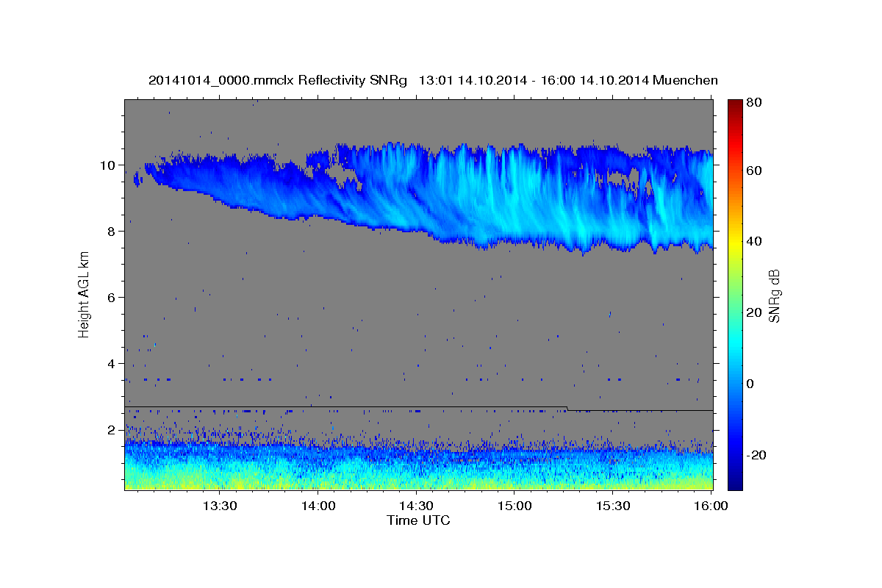Click the plot title mentioning Muenchen
Screen dimensions: 882x588
pos(433,80)
